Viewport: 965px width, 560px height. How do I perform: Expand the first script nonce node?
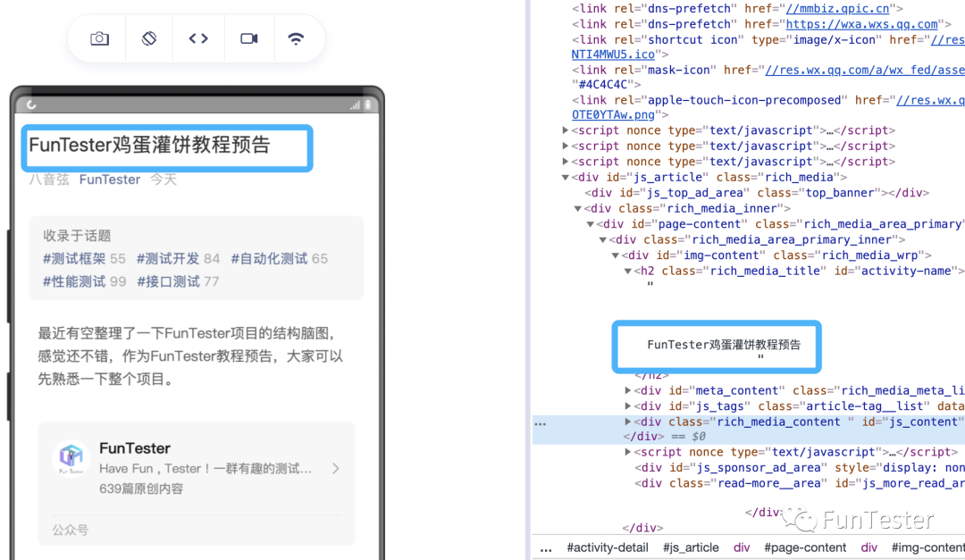(565, 130)
